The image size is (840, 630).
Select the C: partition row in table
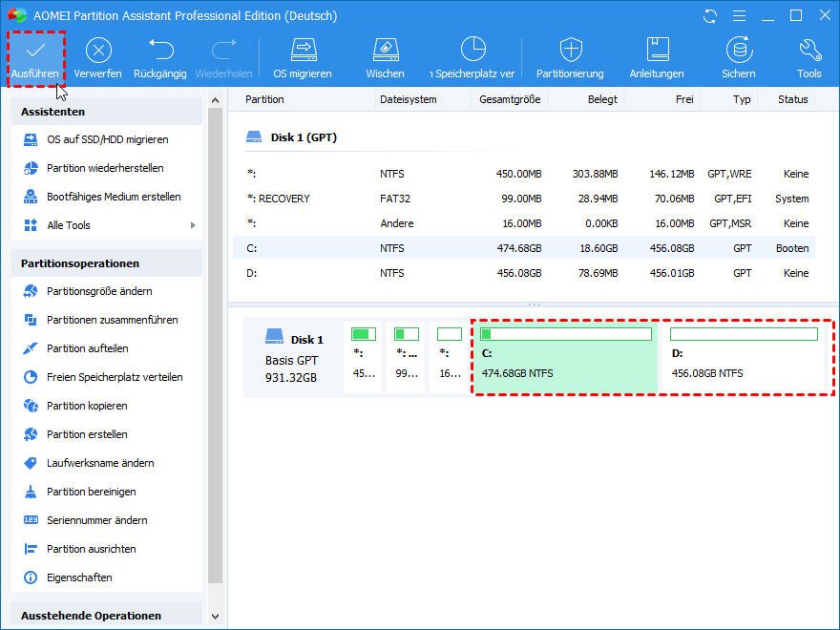[525, 248]
